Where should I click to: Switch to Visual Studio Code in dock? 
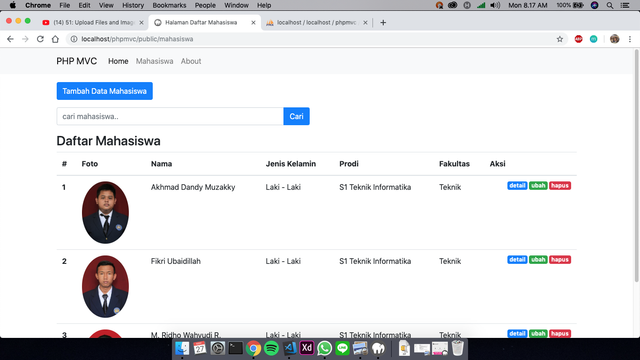pos(289,348)
